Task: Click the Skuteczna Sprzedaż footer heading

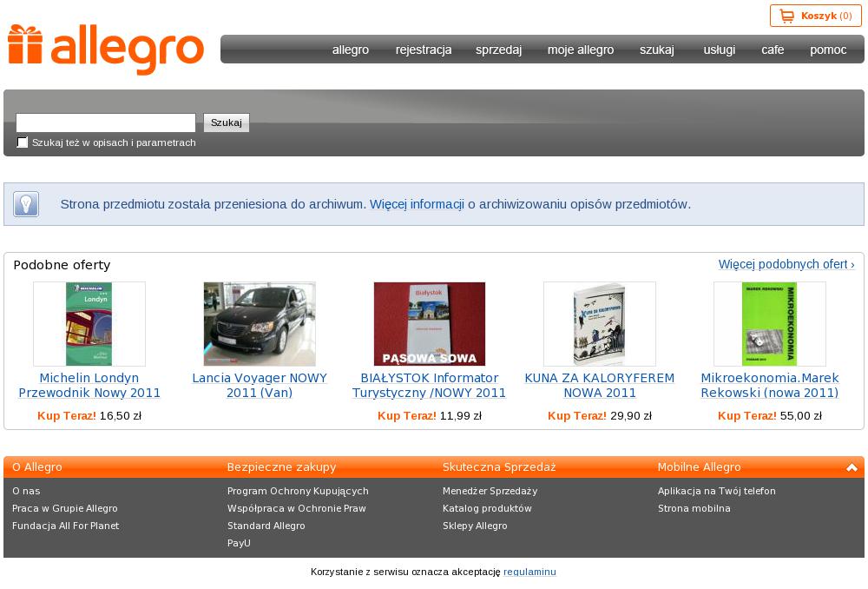Action: click(x=499, y=467)
